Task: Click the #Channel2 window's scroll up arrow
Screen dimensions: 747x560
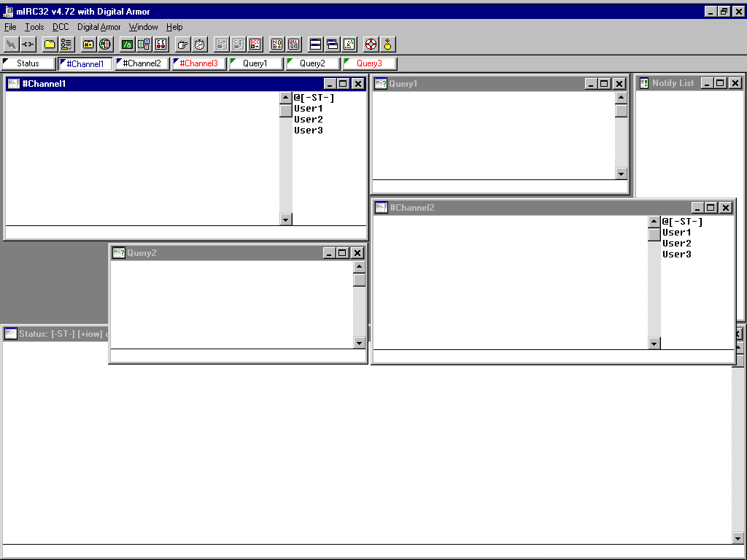Action: tap(654, 222)
